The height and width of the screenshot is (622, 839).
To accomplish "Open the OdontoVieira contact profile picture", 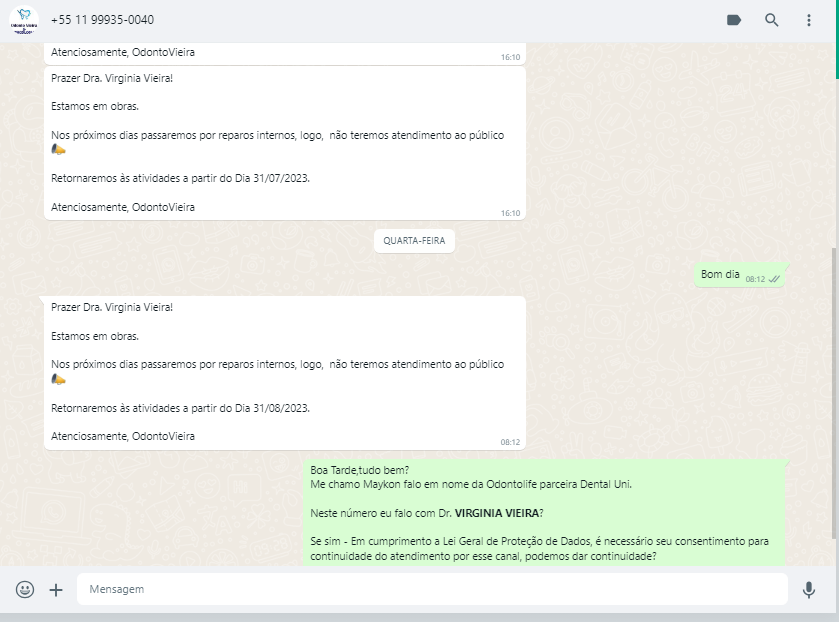I will click(24, 20).
